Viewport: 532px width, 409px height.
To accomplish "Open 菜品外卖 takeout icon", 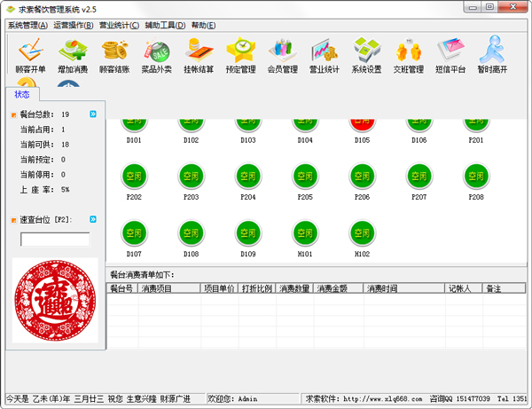I will pyautogui.click(x=156, y=53).
